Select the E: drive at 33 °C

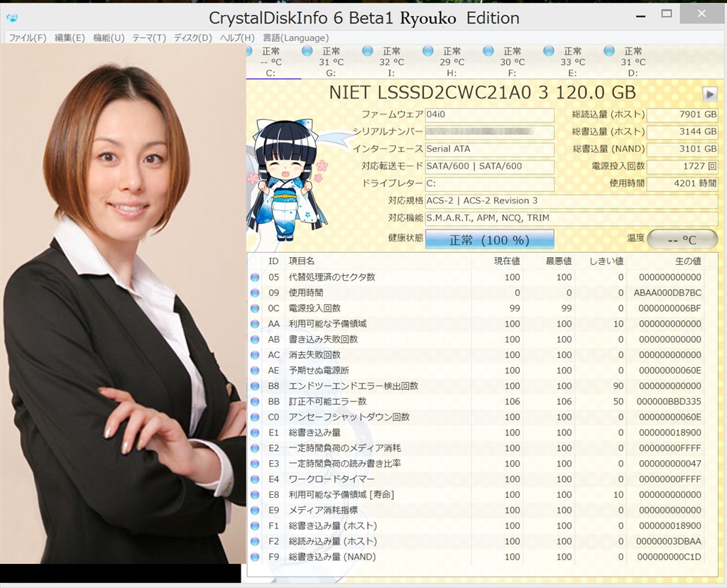572,62
